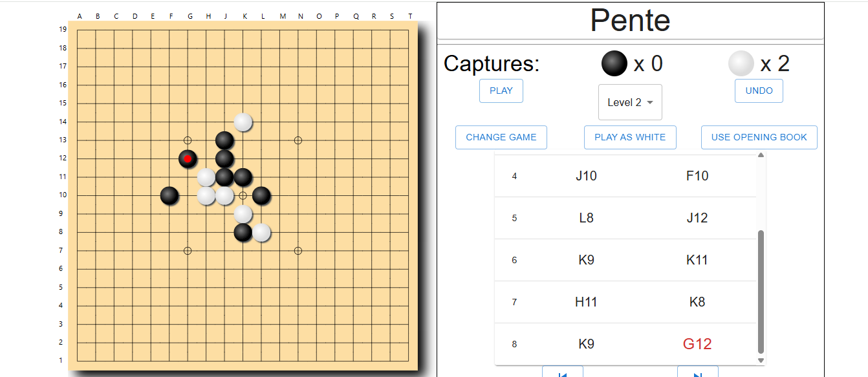The width and height of the screenshot is (868, 377).
Task: Click the black stone with red dot at G12
Action: pos(188,158)
